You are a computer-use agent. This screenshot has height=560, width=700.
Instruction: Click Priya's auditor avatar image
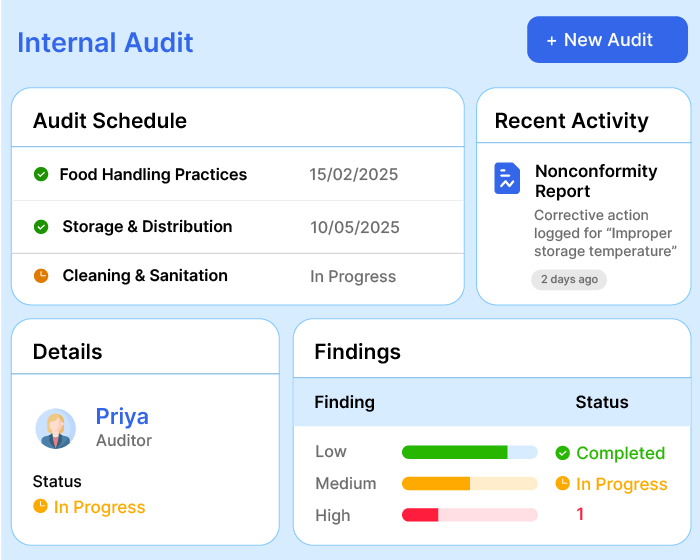56,428
